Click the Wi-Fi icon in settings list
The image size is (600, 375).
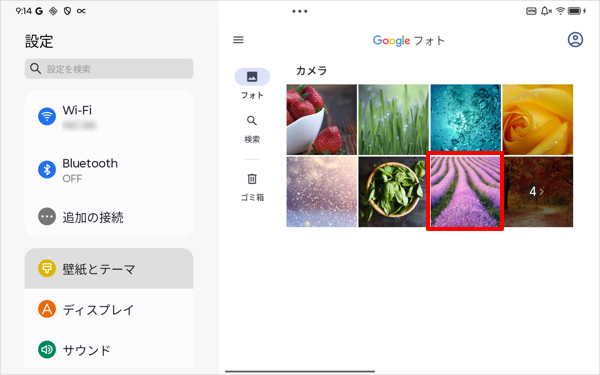[47, 116]
